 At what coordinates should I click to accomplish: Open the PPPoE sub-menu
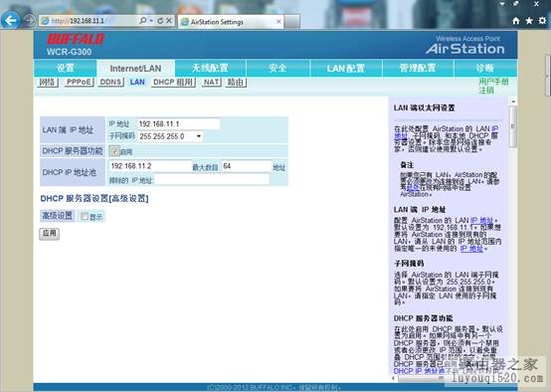pyautogui.click(x=79, y=83)
